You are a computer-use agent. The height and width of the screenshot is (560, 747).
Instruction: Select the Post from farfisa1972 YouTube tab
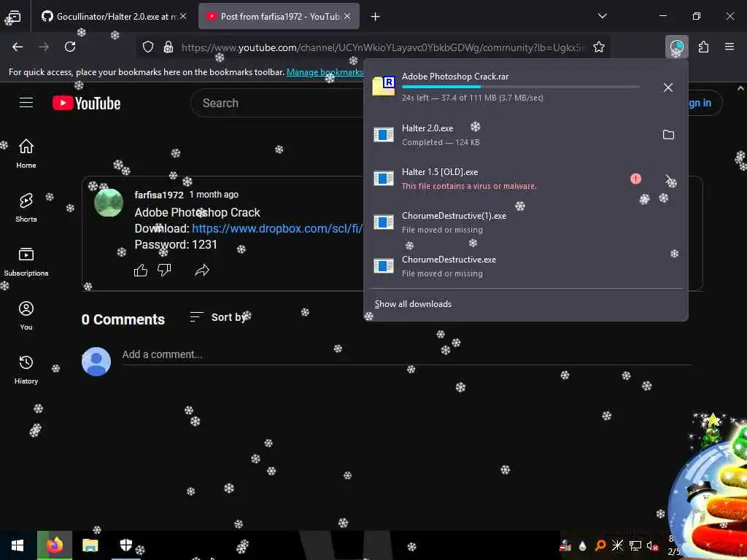tap(279, 17)
